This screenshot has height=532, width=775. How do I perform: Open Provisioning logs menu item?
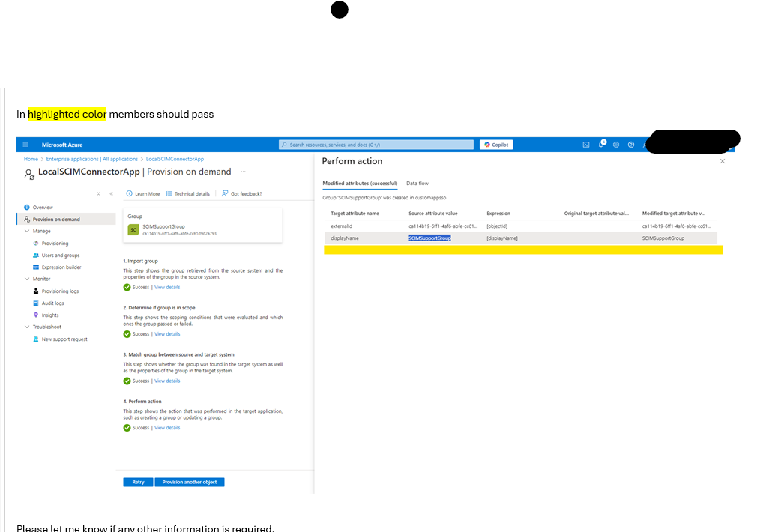point(60,291)
